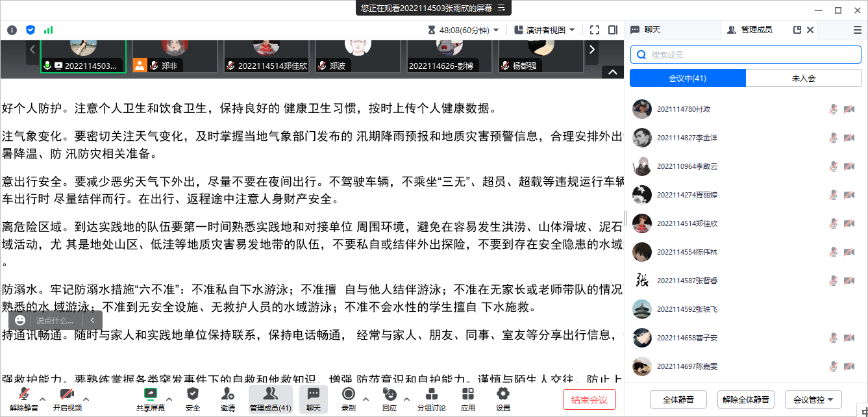Open the 应用 apps icon

tap(468, 394)
